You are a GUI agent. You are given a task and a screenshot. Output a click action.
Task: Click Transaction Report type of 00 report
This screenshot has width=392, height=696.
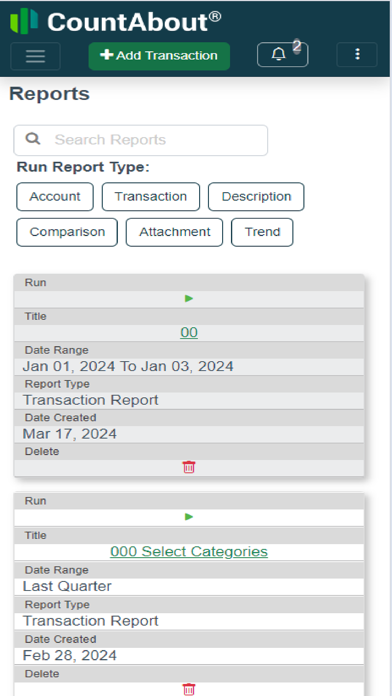point(91,400)
